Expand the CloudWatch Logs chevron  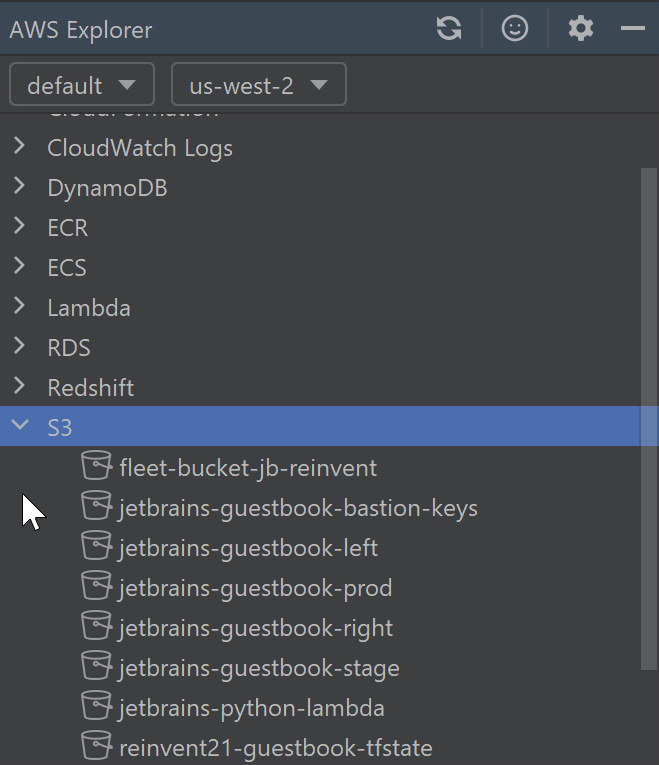click(20, 147)
